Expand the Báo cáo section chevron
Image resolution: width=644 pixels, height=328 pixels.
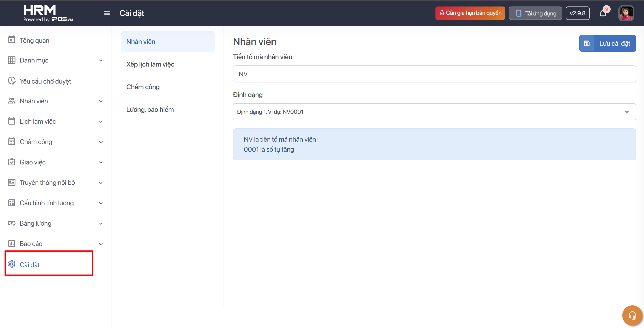coord(101,244)
